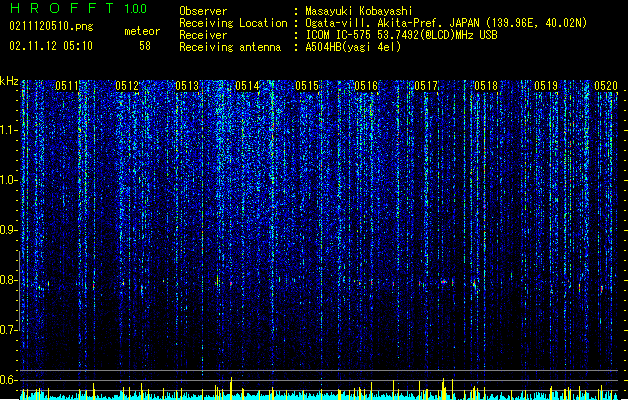Viewport: 629px width, 400px height.
Task: Click the 0516 time marker
Action: (x=366, y=86)
